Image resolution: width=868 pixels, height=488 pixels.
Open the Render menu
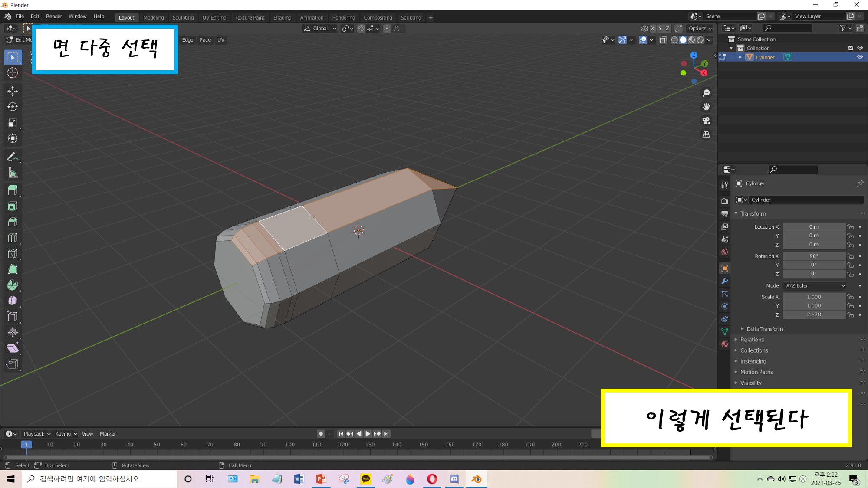coord(54,16)
